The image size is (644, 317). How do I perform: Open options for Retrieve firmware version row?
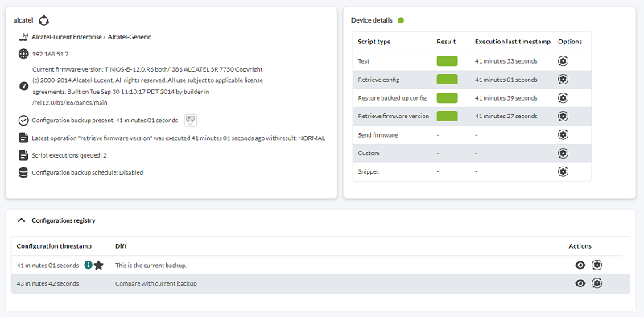pos(563,116)
